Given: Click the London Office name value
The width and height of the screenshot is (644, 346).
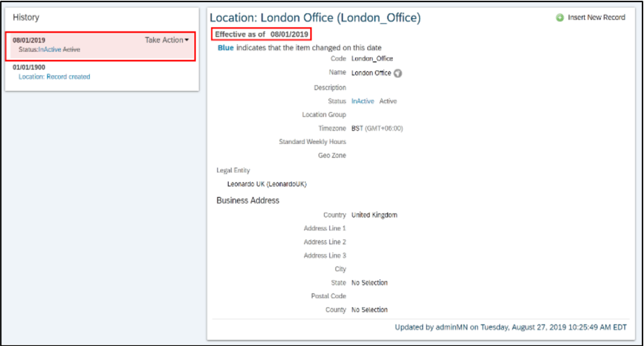Looking at the screenshot, I should click(x=371, y=72).
